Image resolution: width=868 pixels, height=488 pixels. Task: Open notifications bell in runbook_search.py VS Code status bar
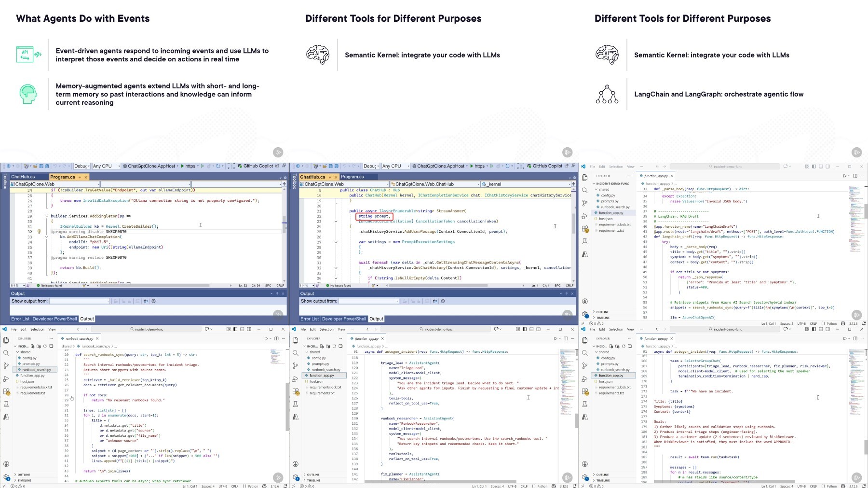pyautogui.click(x=285, y=486)
